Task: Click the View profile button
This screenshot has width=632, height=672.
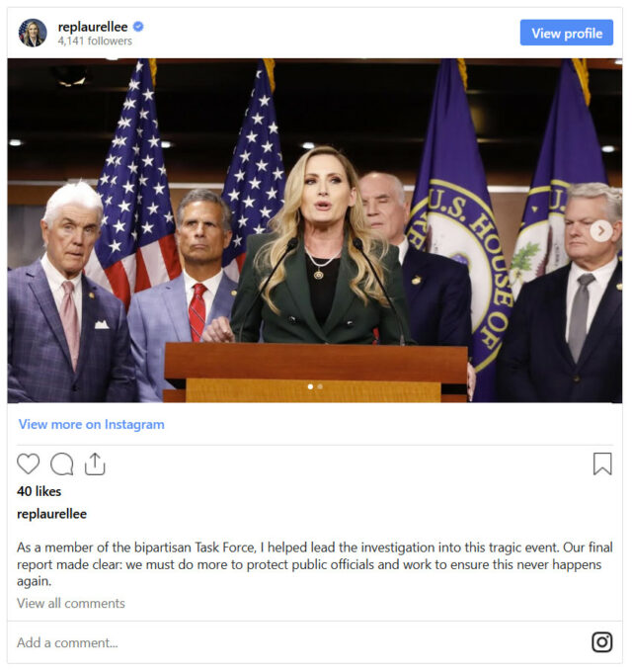Action: 567,33
